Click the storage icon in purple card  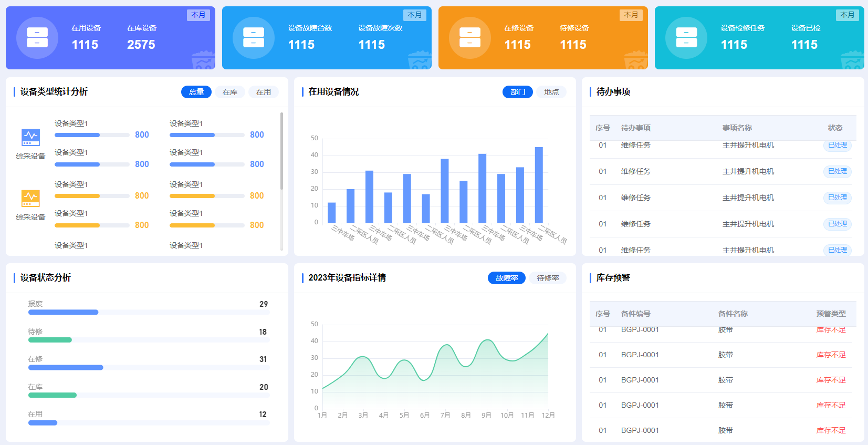click(x=37, y=38)
